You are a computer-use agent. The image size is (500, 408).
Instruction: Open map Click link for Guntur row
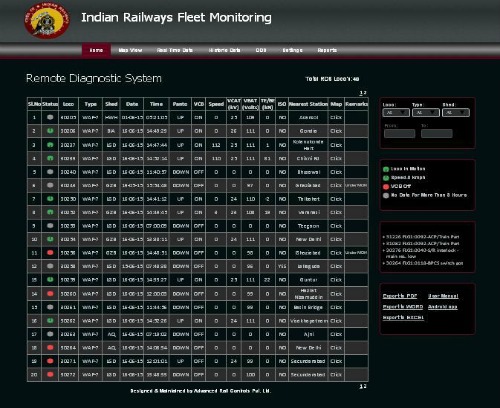(x=336, y=280)
